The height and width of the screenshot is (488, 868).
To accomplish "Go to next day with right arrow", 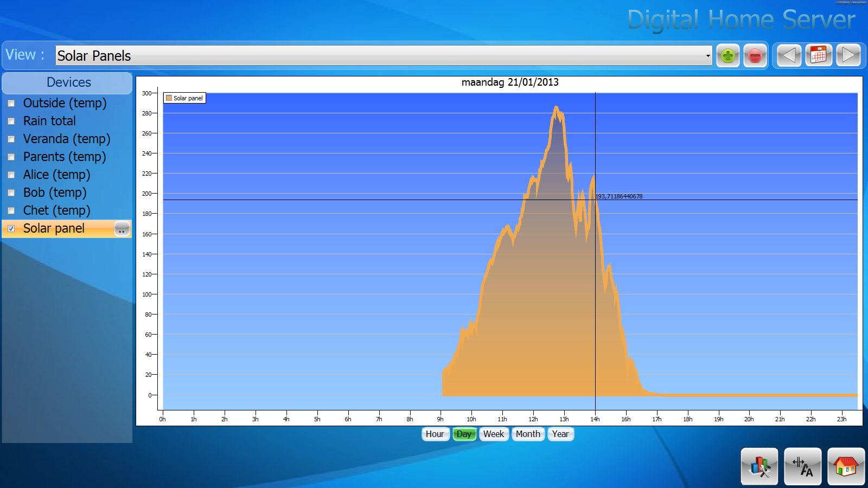I will (848, 55).
